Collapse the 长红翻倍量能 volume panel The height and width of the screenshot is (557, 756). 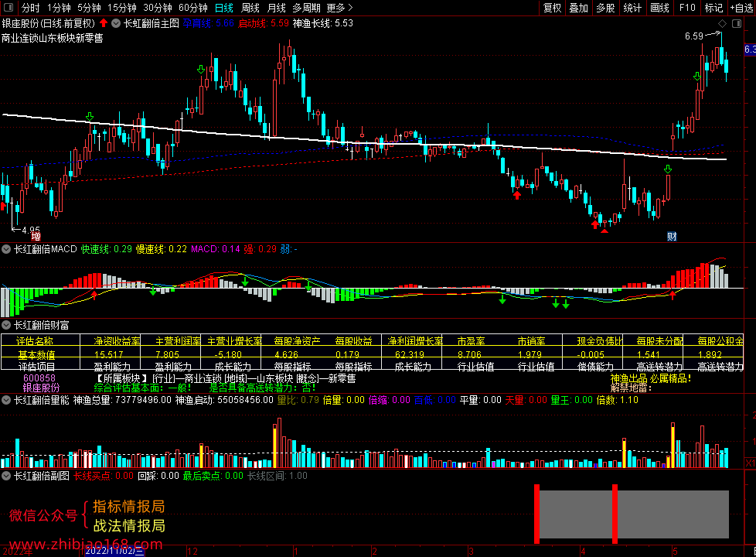point(6,400)
